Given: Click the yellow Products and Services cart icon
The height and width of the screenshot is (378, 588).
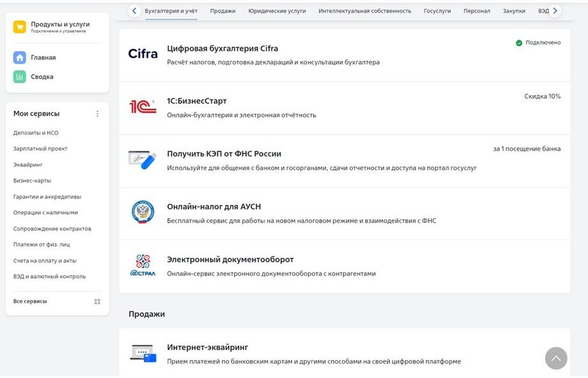Looking at the screenshot, I should click(20, 27).
